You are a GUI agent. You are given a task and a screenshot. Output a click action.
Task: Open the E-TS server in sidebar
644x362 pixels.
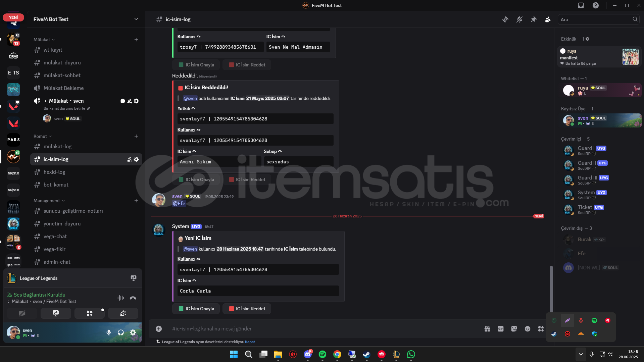tap(13, 73)
